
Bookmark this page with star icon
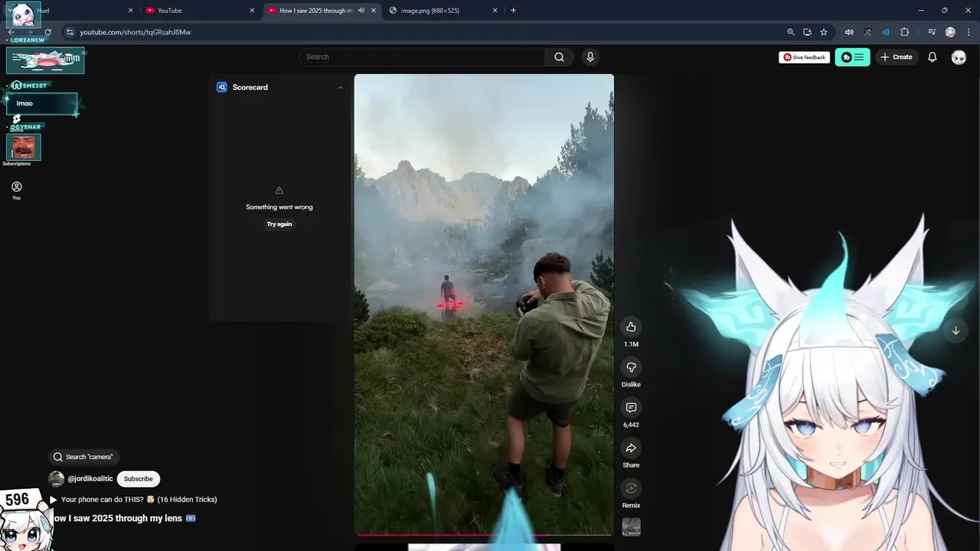pos(824,32)
